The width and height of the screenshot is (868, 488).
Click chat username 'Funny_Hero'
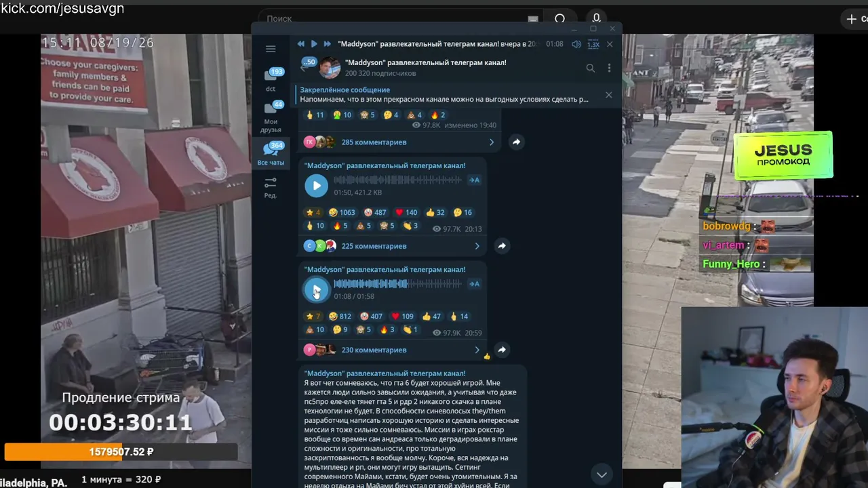click(x=731, y=264)
